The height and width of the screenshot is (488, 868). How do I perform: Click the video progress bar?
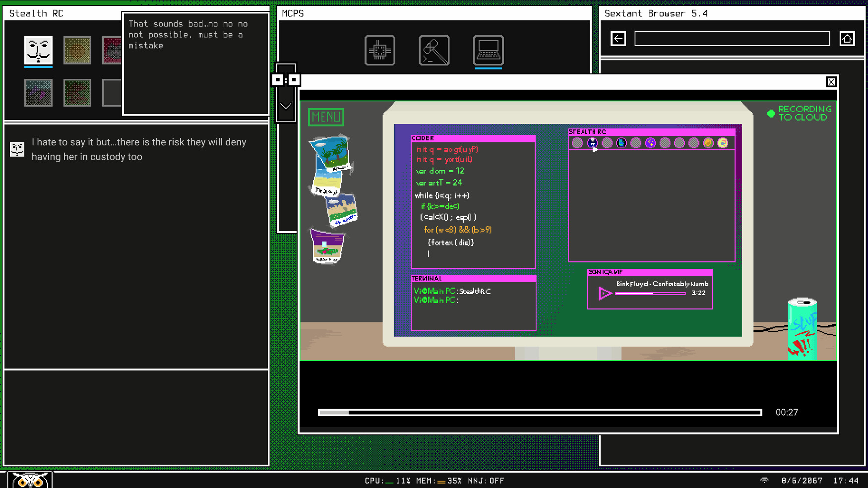[x=540, y=412]
